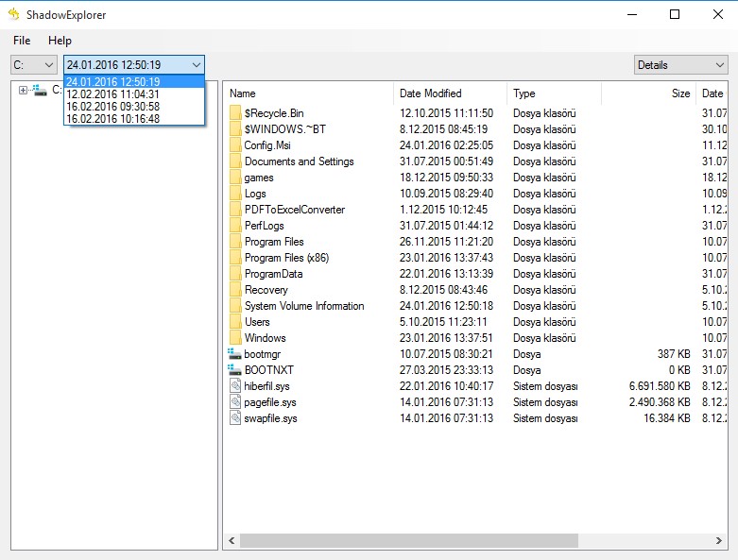Sort by the Size column header
This screenshot has height=560, width=738.
coord(648,93)
